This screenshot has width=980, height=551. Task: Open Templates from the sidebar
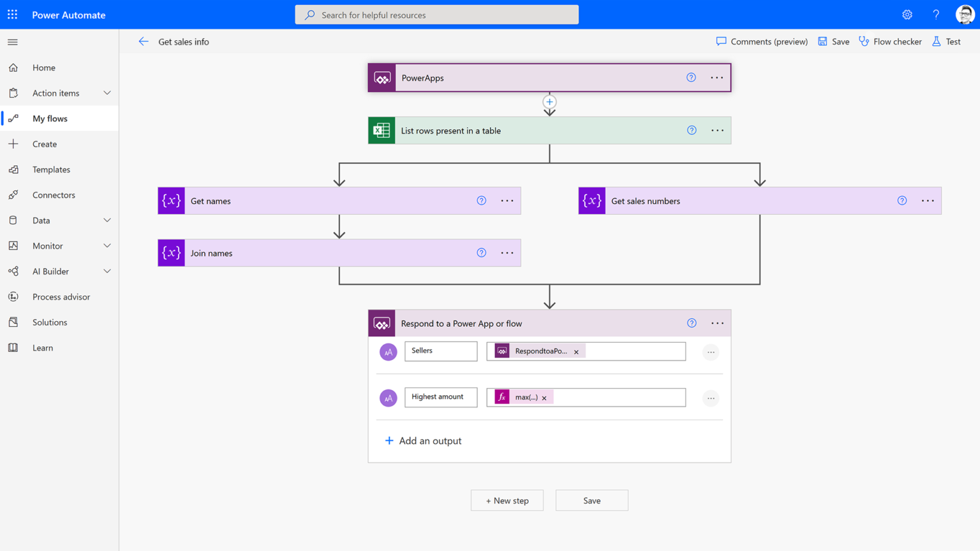click(x=51, y=169)
